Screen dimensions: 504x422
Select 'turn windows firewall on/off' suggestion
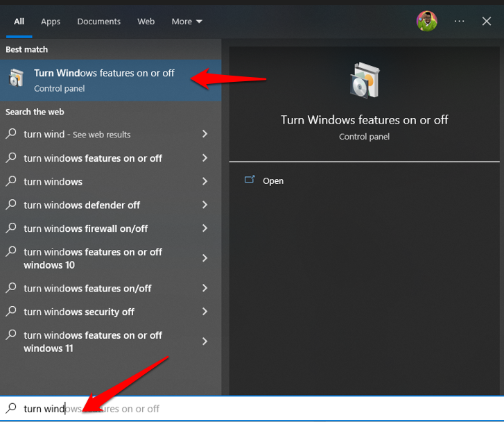110,228
